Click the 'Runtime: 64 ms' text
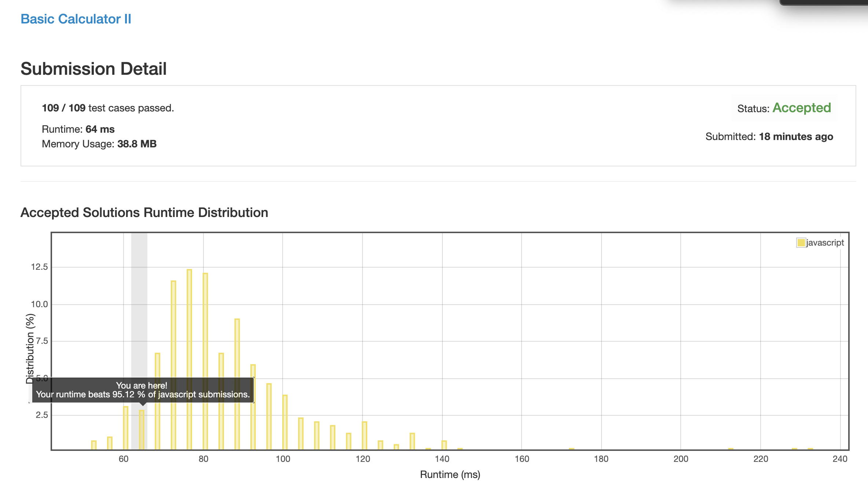This screenshot has height=489, width=868. [78, 129]
